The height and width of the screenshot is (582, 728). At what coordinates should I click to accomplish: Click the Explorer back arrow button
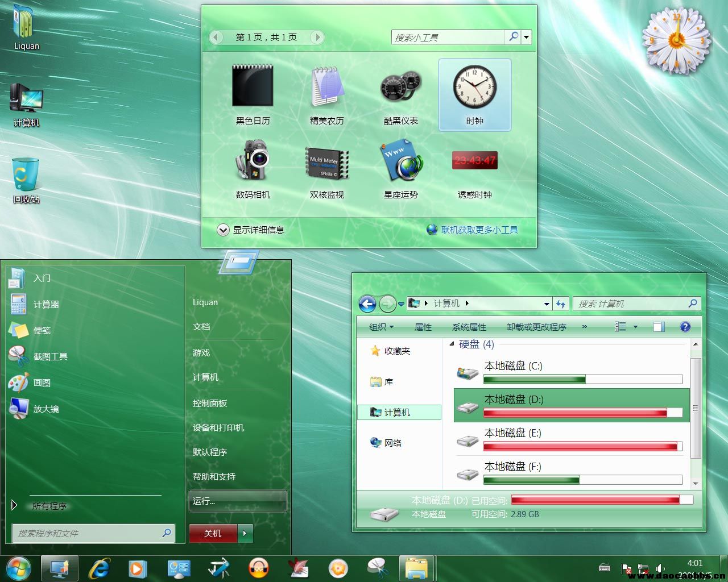pos(367,304)
